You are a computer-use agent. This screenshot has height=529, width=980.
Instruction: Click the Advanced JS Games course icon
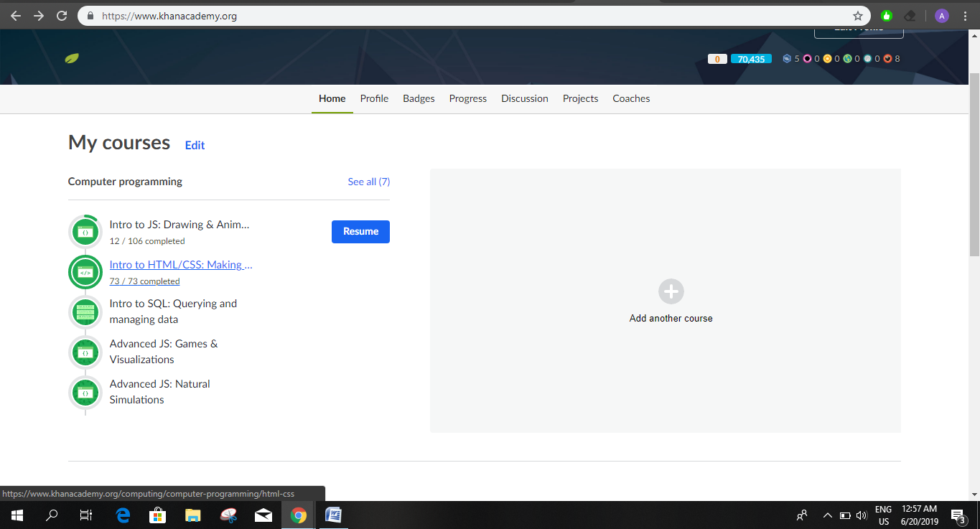[x=85, y=352]
